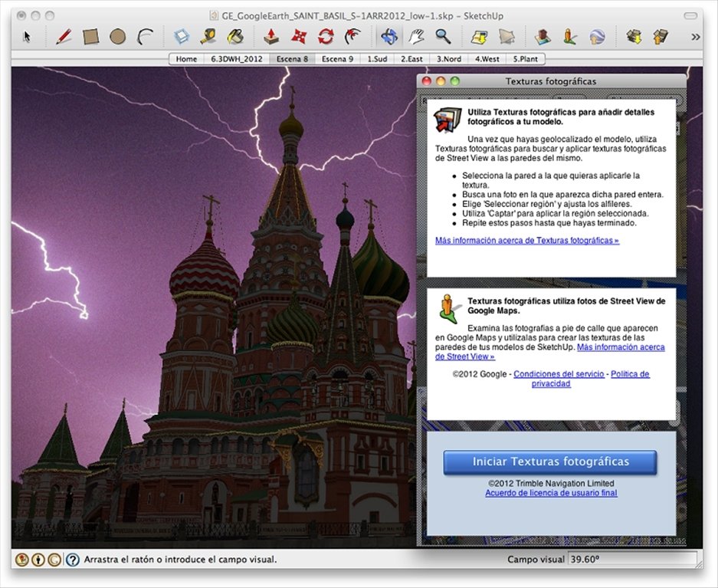Select the Pan hand tool
Viewport: 718px width, 588px height.
416,37
